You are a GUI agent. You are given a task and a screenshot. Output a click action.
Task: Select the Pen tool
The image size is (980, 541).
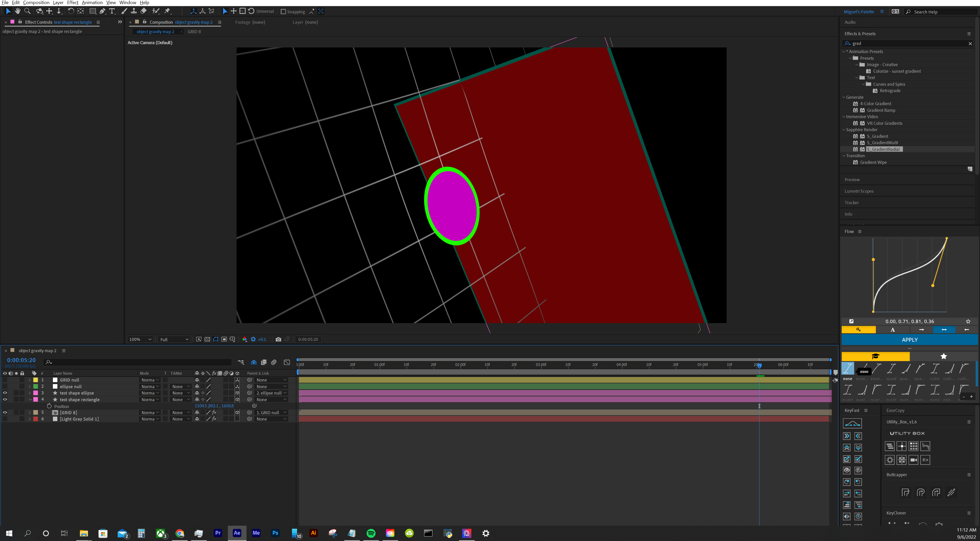coord(102,11)
